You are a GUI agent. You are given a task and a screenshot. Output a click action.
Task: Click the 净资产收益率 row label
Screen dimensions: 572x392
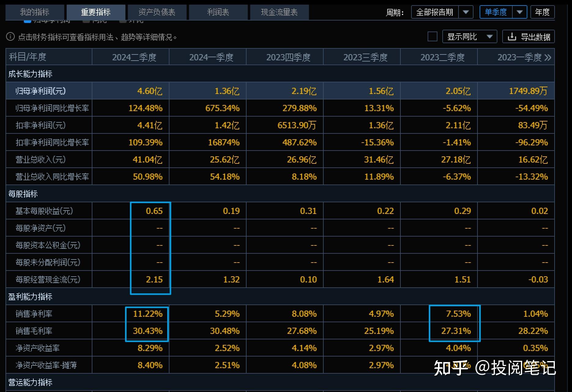pyautogui.click(x=38, y=348)
